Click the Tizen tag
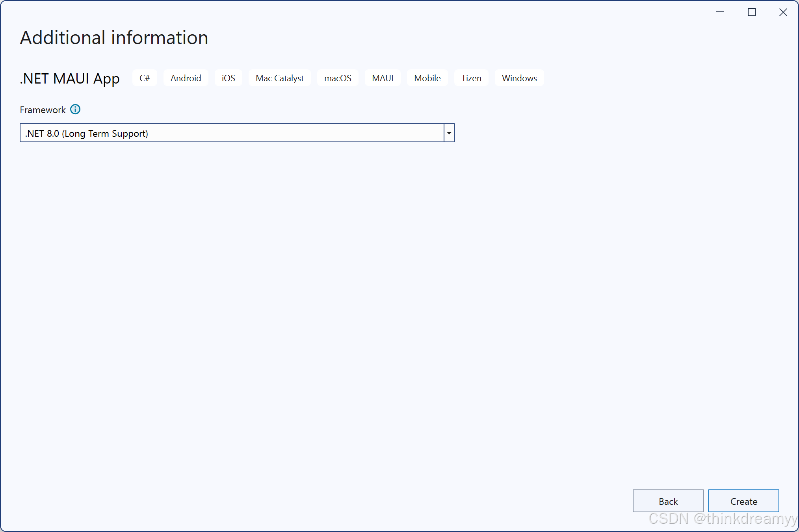799x532 pixels. pyautogui.click(x=471, y=78)
